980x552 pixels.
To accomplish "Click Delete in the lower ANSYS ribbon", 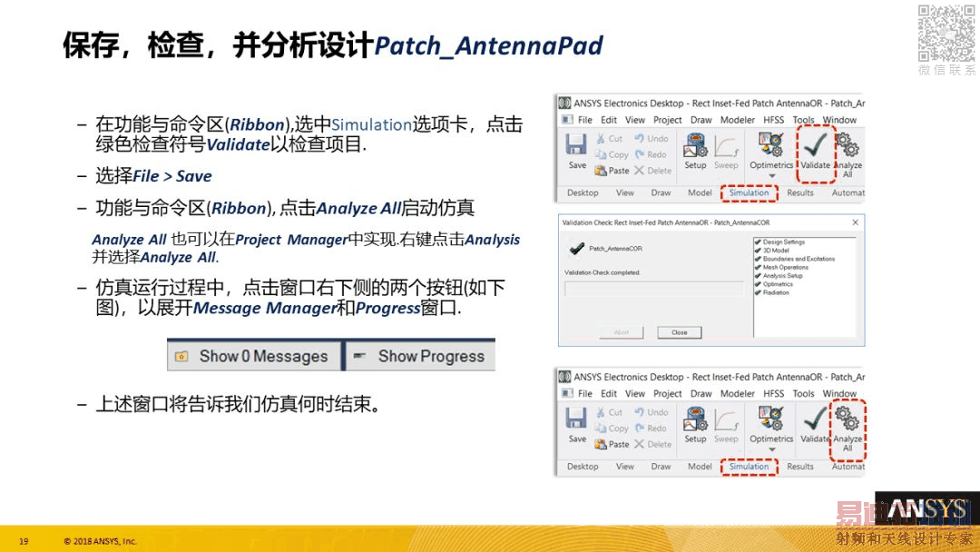I will pyautogui.click(x=653, y=444).
